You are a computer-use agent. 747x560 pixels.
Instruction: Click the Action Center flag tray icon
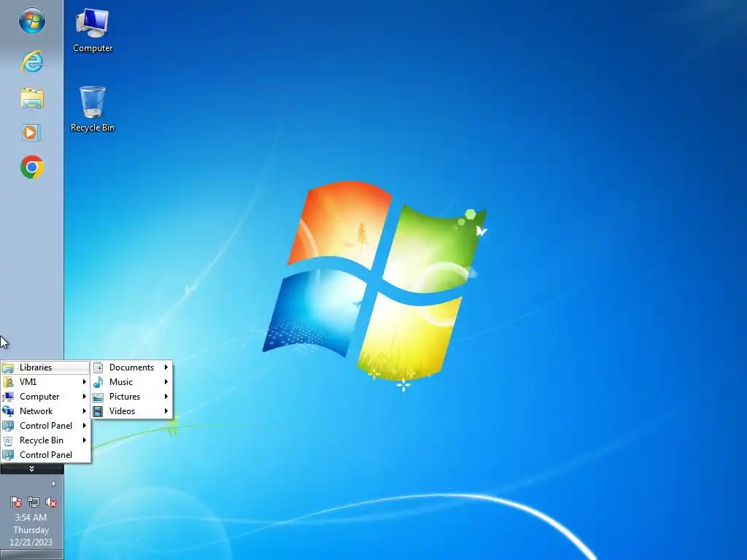coord(16,502)
